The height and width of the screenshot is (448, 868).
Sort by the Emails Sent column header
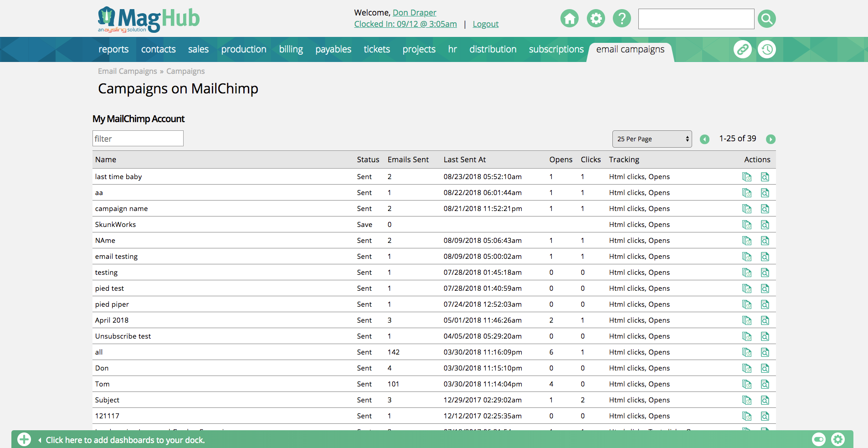coord(408,160)
